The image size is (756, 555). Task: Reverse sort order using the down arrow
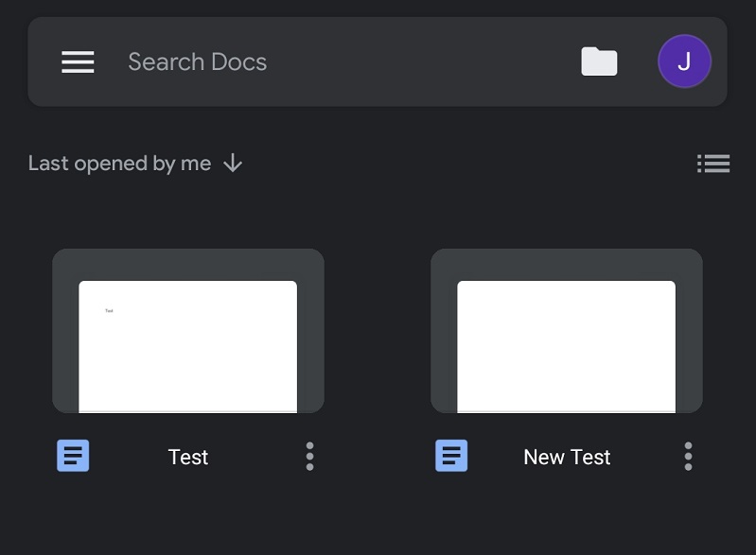(x=233, y=164)
